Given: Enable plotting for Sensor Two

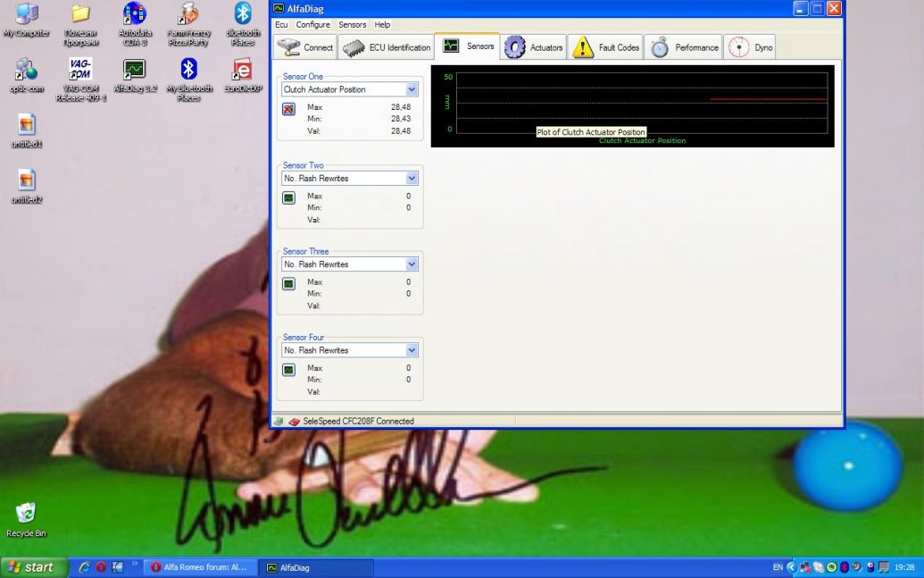Looking at the screenshot, I should pyautogui.click(x=288, y=197).
